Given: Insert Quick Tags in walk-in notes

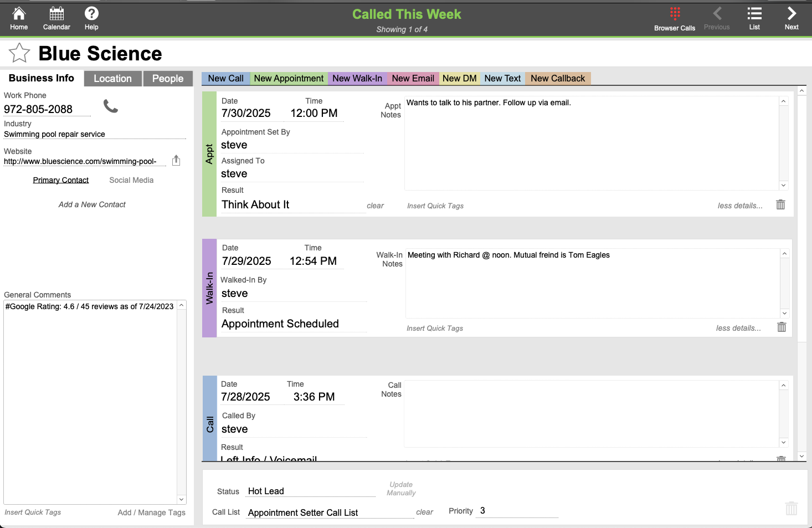Looking at the screenshot, I should 435,328.
